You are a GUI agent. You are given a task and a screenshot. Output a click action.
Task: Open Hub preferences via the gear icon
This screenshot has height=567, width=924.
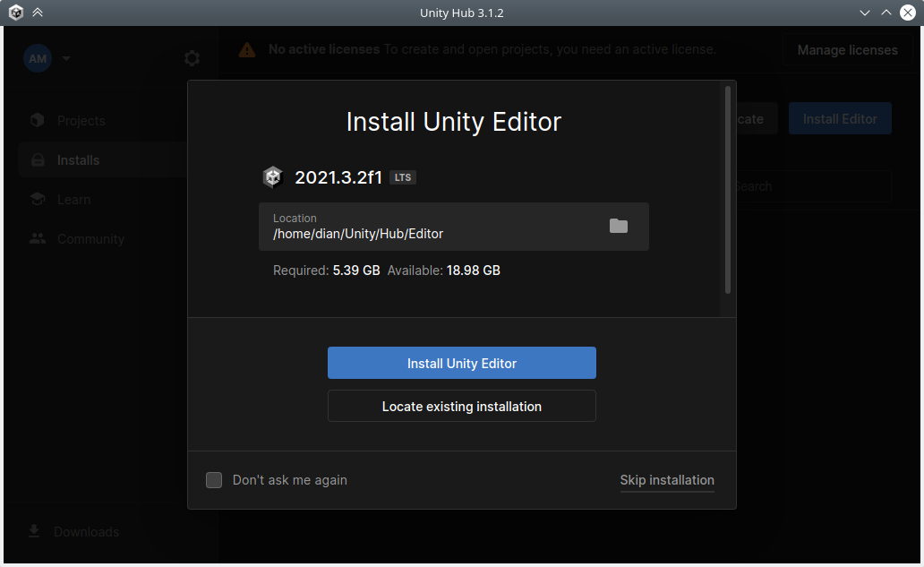coord(192,57)
